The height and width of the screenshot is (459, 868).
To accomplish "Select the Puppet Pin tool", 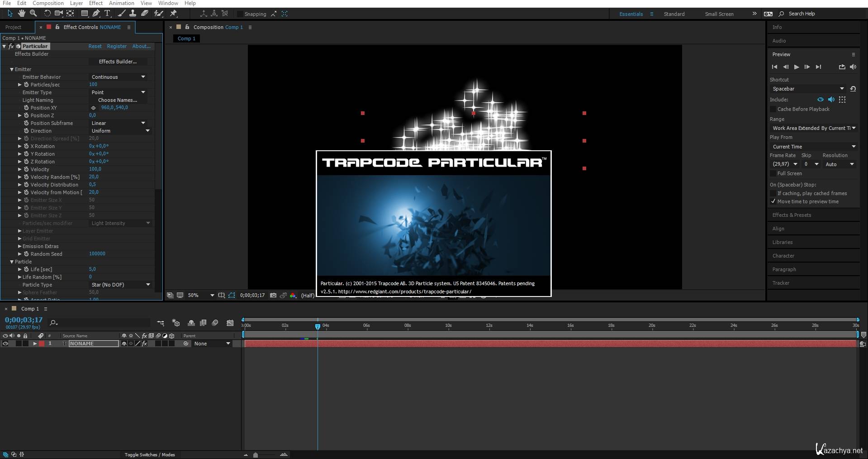I will (x=173, y=14).
